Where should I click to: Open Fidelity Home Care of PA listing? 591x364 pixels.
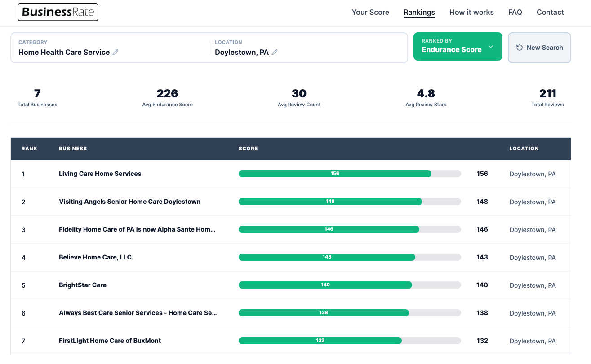(137, 229)
